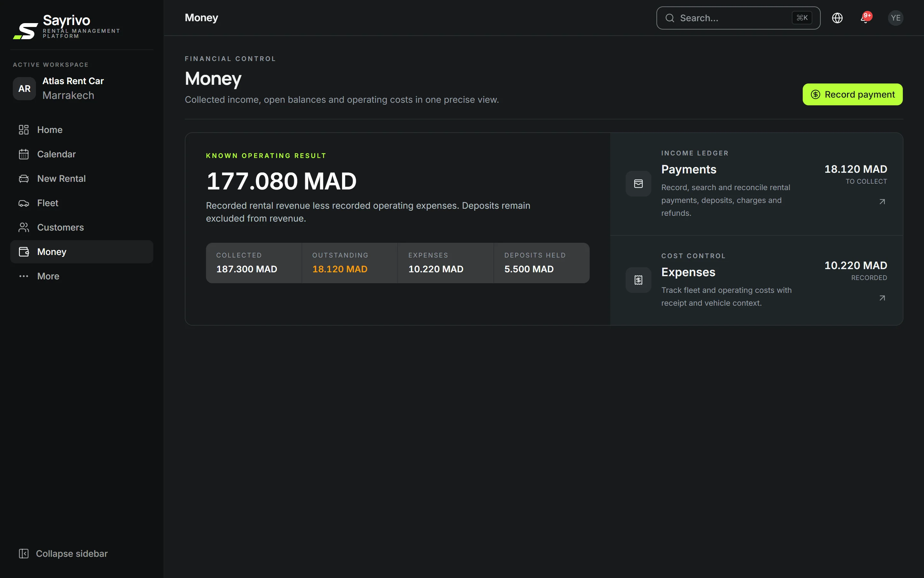Image resolution: width=924 pixels, height=578 pixels.
Task: Click the Collected 187.300 MAD tile
Action: [254, 263]
